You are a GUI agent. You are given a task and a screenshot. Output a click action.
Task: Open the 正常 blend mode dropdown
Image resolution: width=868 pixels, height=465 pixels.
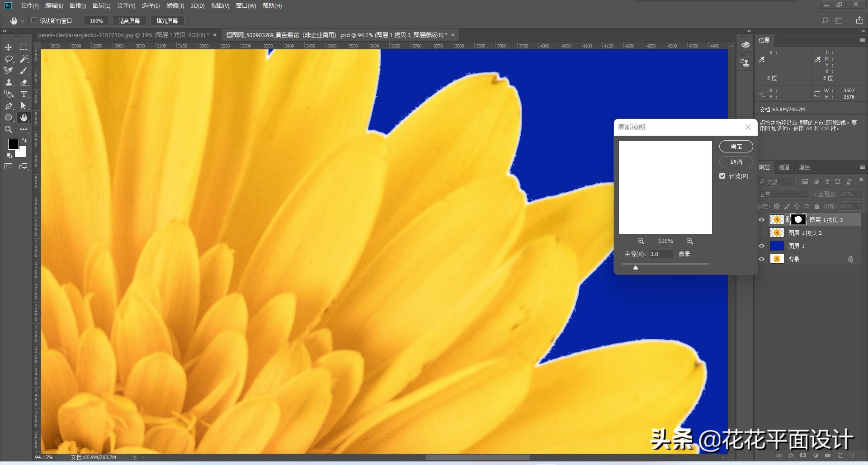(783, 194)
